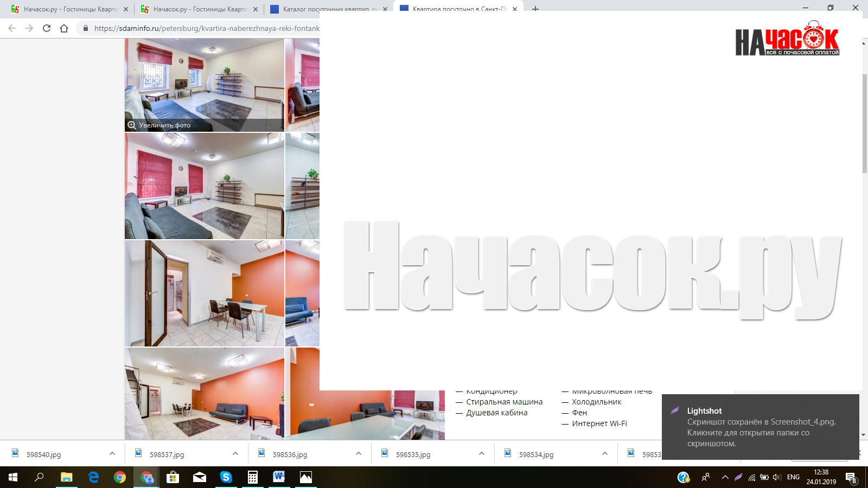Viewport: 868px width, 488px height.
Task: Switch the ENG input language indicator
Action: coord(793,477)
